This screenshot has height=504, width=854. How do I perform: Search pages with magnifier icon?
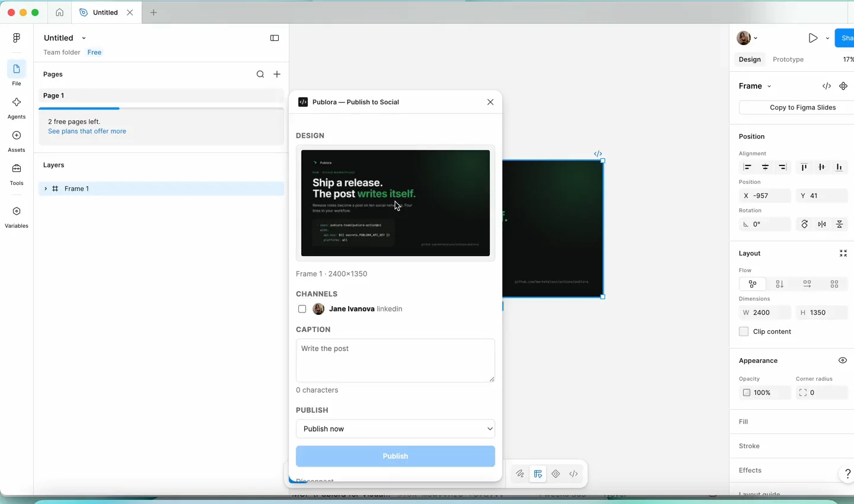click(x=260, y=74)
